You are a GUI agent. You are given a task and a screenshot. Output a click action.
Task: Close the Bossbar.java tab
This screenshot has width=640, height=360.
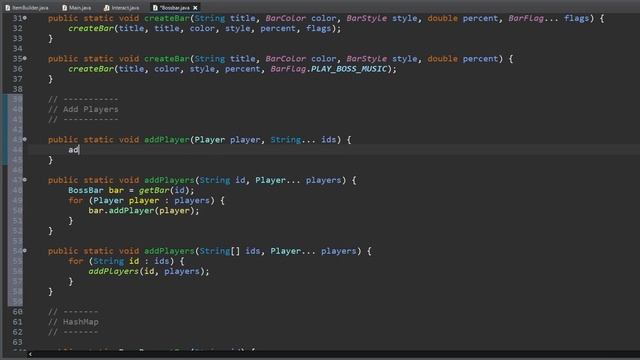(x=195, y=8)
